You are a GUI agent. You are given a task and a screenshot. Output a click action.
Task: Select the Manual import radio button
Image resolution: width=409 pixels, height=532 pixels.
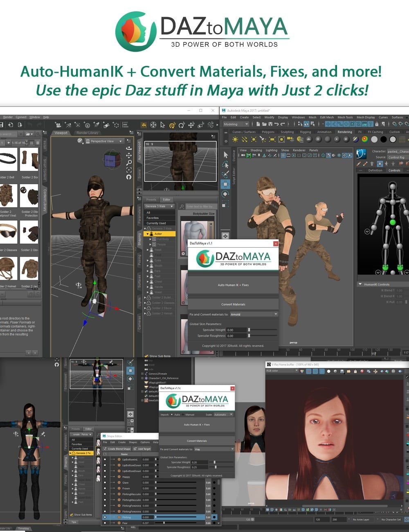click(x=183, y=415)
